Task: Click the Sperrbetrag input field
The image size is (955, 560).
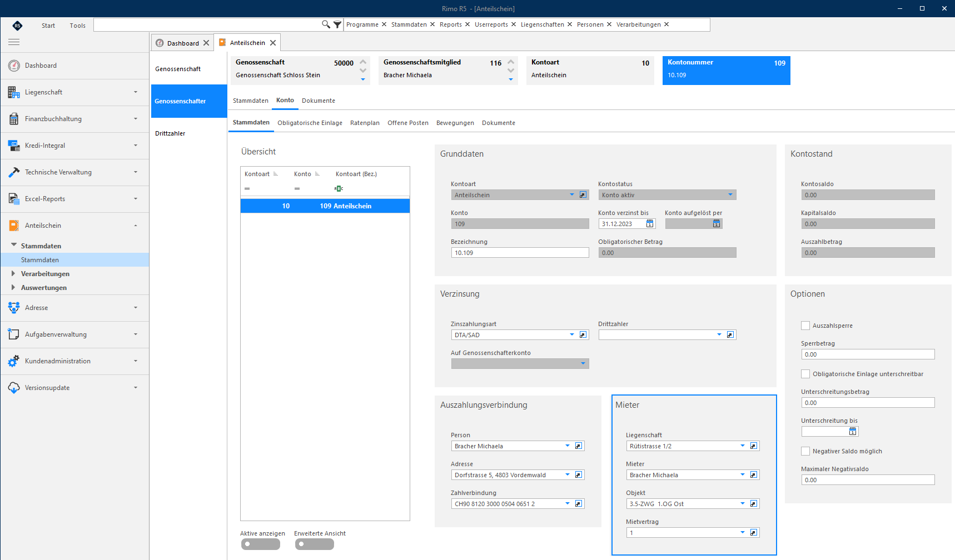Action: 868,354
